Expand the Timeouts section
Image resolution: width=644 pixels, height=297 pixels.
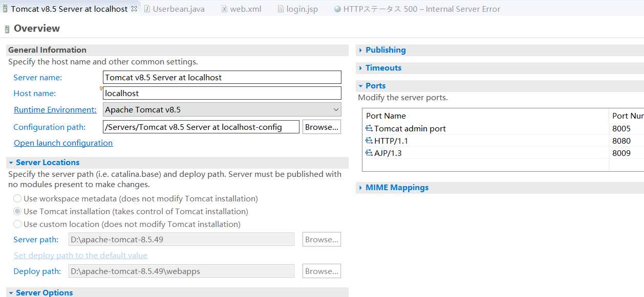pyautogui.click(x=360, y=68)
